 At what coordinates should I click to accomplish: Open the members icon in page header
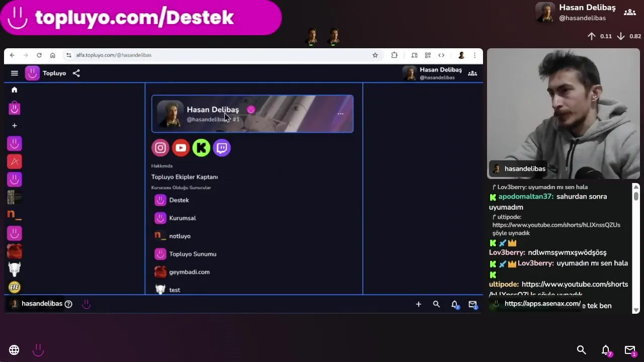[x=472, y=73]
